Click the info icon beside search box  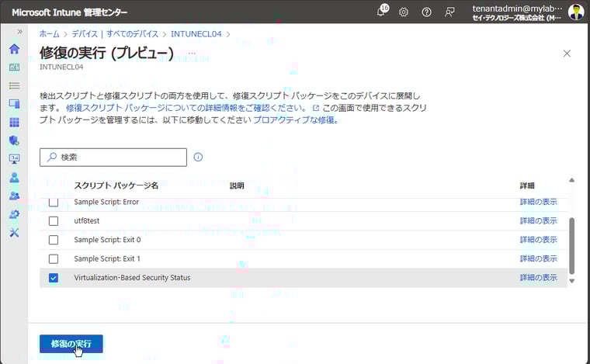(198, 158)
